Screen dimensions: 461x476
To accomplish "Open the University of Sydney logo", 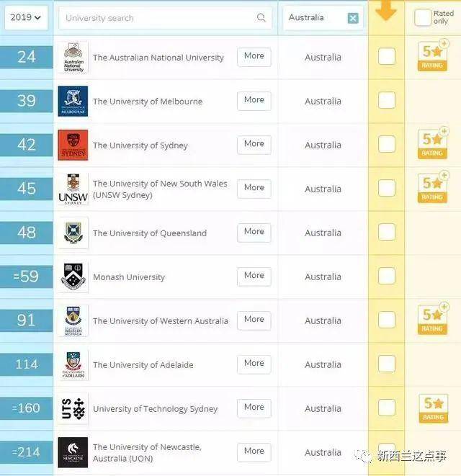I will point(73,145).
